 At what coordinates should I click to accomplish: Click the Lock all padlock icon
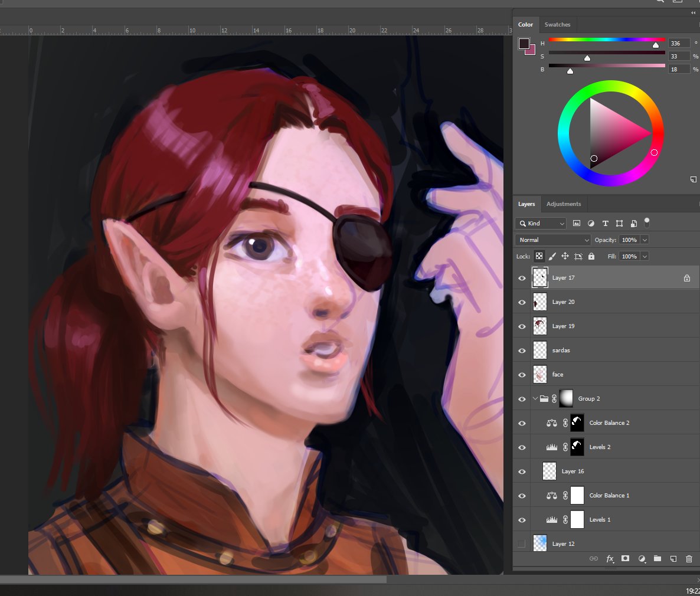(x=591, y=256)
